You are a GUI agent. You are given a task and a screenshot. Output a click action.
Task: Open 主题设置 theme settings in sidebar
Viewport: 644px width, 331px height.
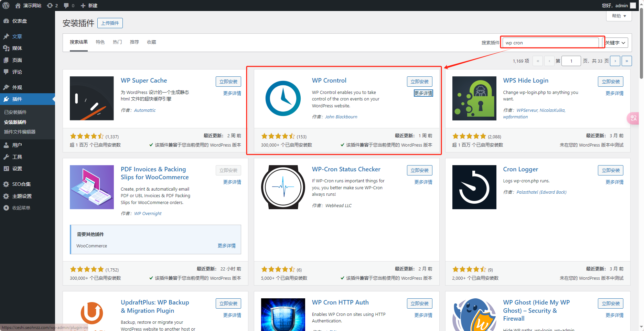click(x=28, y=196)
